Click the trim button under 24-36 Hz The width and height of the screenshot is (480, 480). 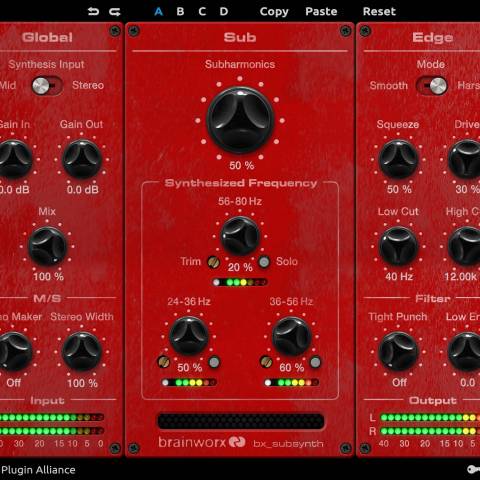[x=163, y=362]
